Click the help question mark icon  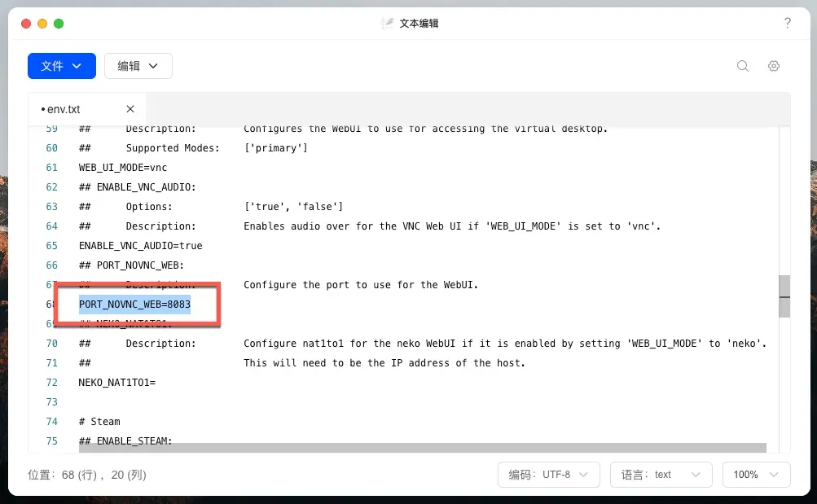[788, 23]
